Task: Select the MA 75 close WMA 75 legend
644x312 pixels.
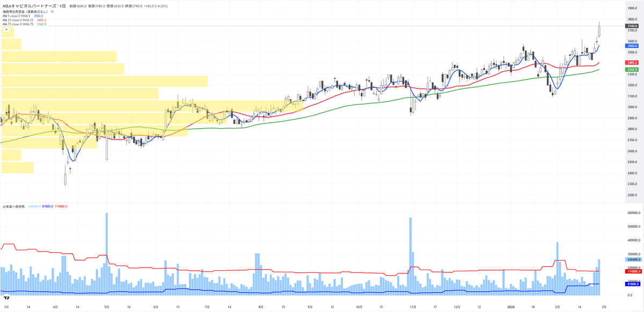Action: click(x=19, y=25)
